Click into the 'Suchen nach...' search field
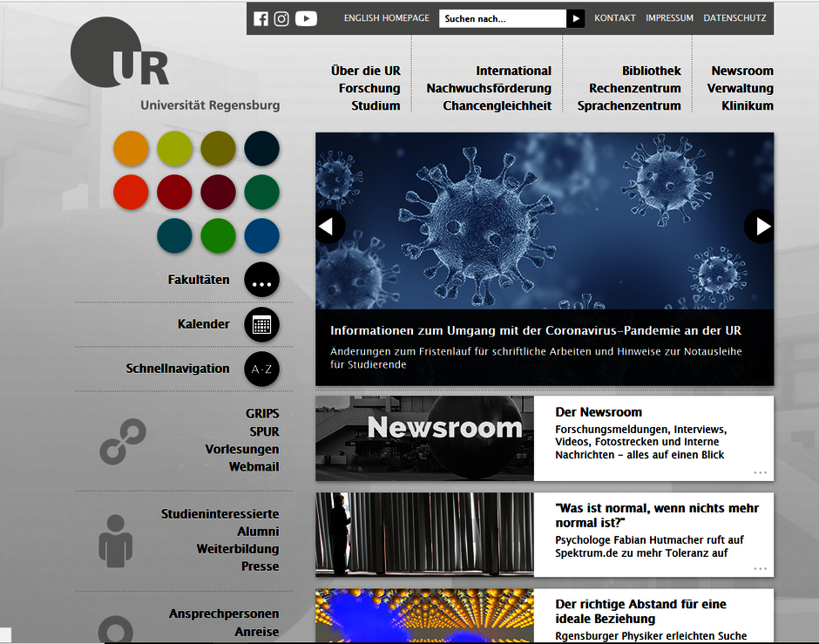The height and width of the screenshot is (644, 819). [x=502, y=18]
